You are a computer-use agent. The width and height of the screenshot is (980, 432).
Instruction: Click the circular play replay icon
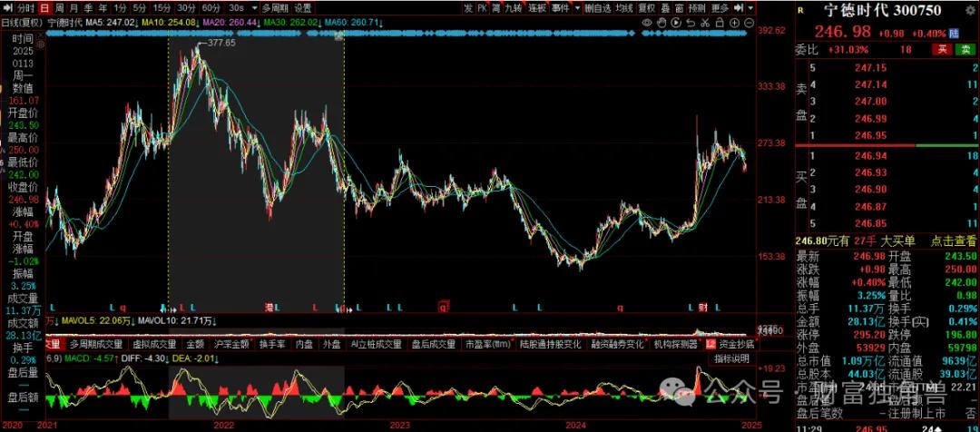click(676, 23)
